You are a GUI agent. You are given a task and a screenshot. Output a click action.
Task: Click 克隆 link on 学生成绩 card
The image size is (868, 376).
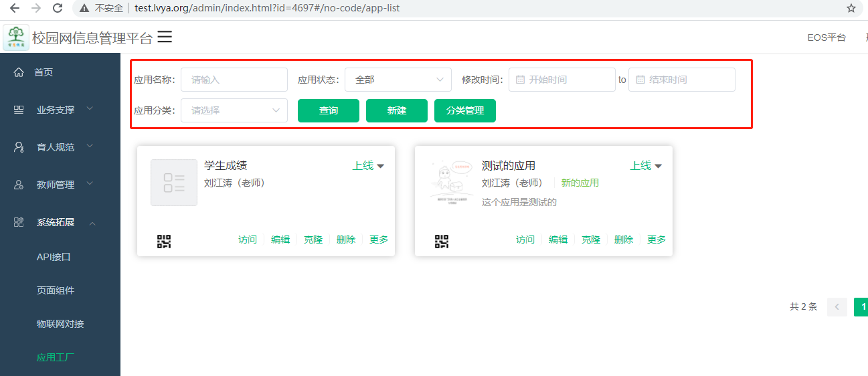[313, 240]
